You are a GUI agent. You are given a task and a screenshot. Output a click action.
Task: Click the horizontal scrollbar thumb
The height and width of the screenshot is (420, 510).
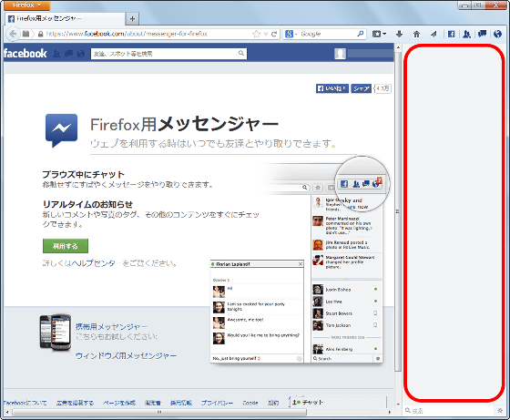click(159, 412)
